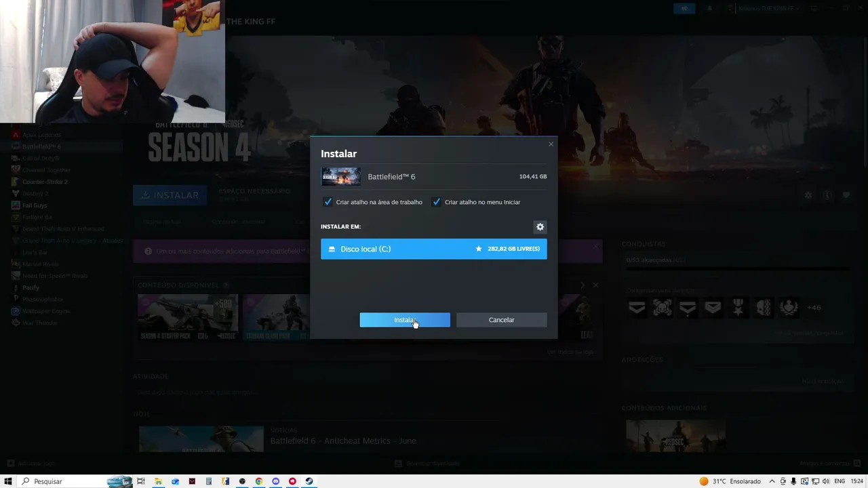The image size is (868, 488).
Task: Show hidden system tray icons
Action: pos(772,481)
